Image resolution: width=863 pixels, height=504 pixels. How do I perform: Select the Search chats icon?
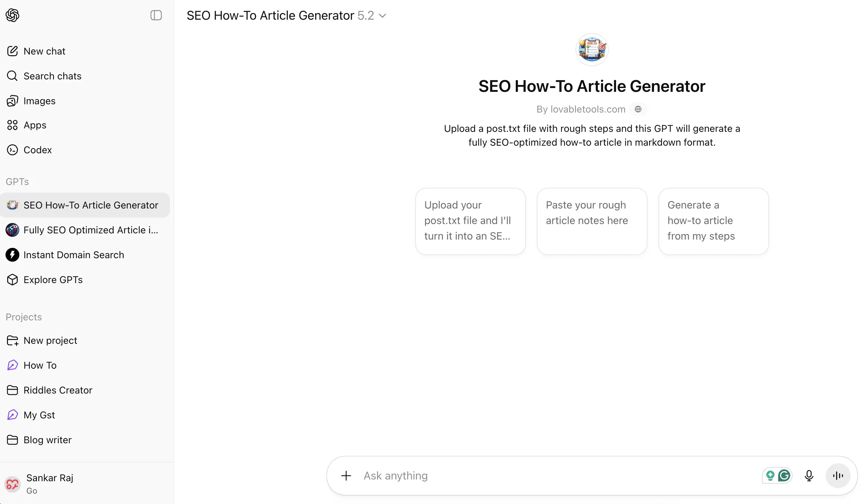click(x=12, y=76)
